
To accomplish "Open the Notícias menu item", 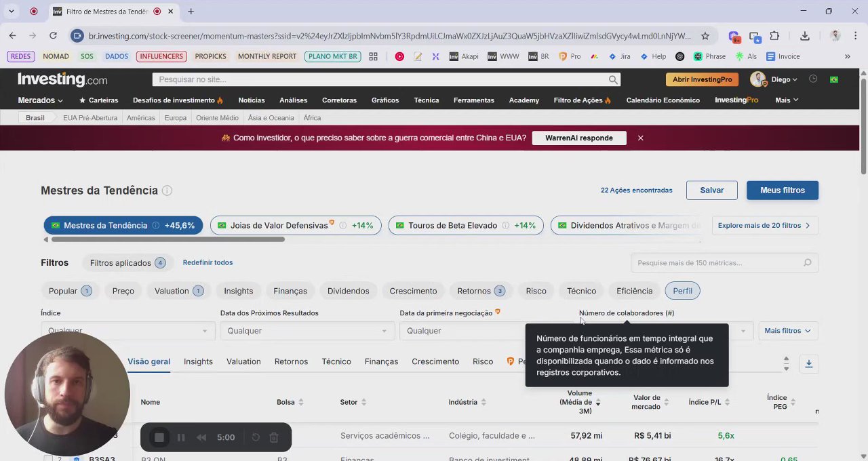I will (x=252, y=100).
